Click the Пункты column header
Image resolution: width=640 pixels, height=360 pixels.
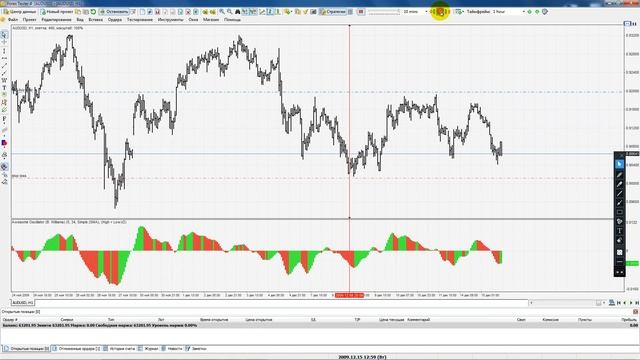pos(584,320)
